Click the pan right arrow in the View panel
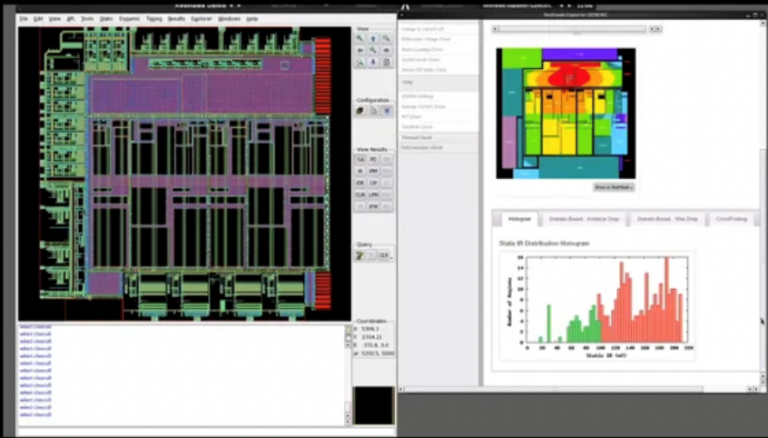Screen dimensions: 768x438 [386, 50]
